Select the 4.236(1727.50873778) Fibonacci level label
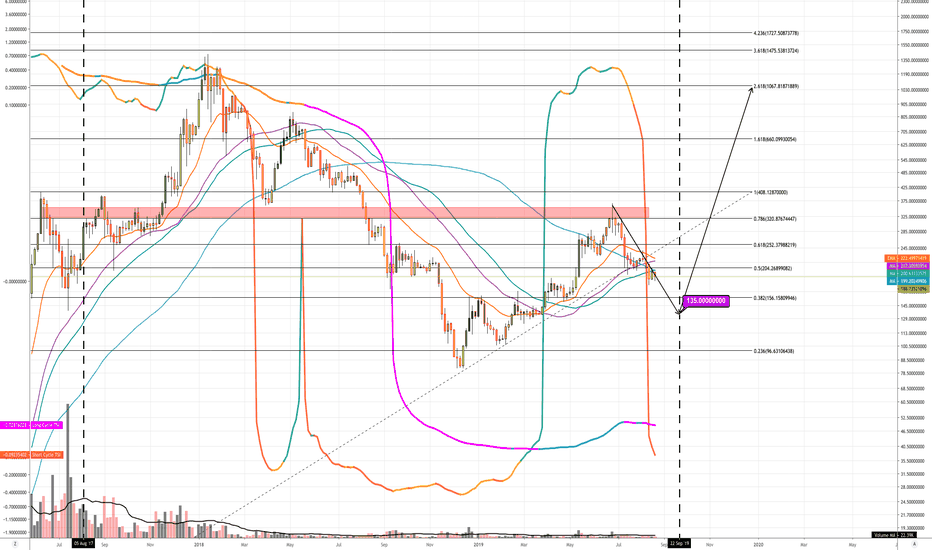 [x=776, y=33]
